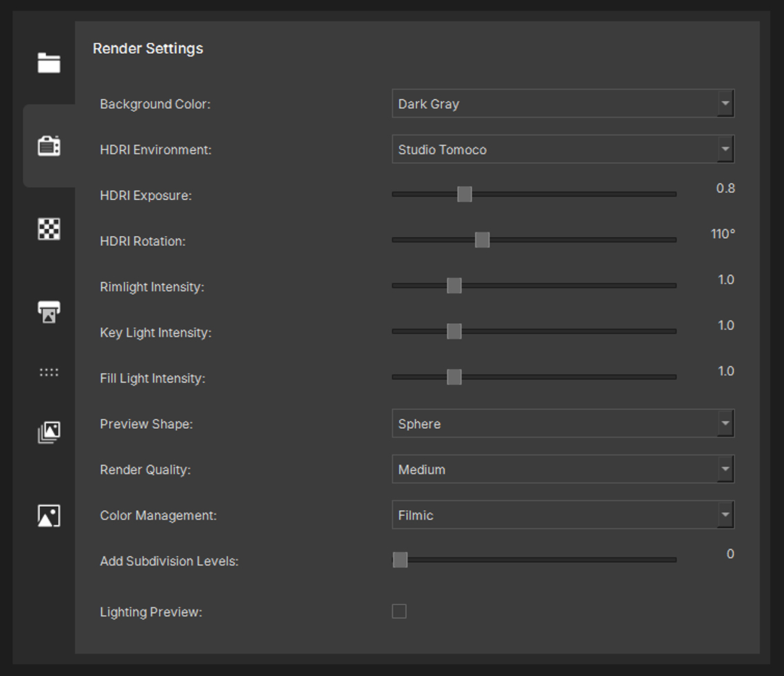Click the Add Subdivision Levels slider handle
This screenshot has width=784, height=676.
pyautogui.click(x=400, y=560)
